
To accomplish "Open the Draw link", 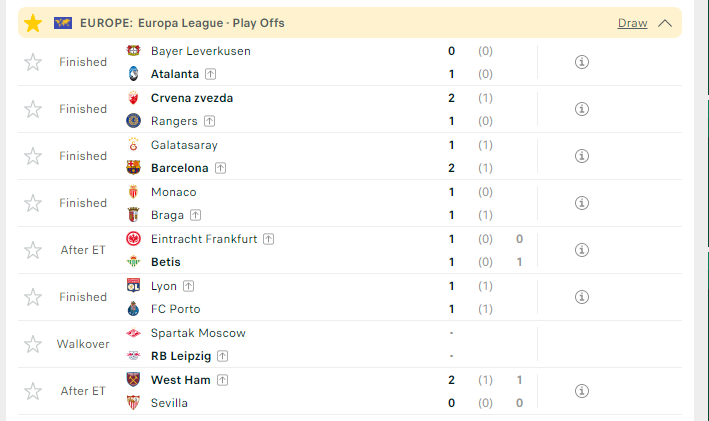I will tap(632, 23).
